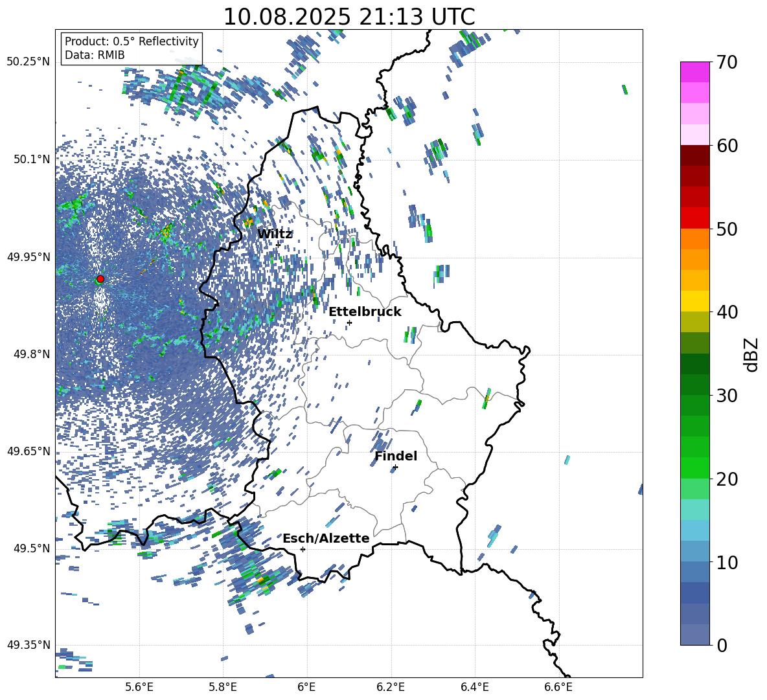
Task: Click the 30 tick on colorbar
Action: pyautogui.click(x=727, y=396)
